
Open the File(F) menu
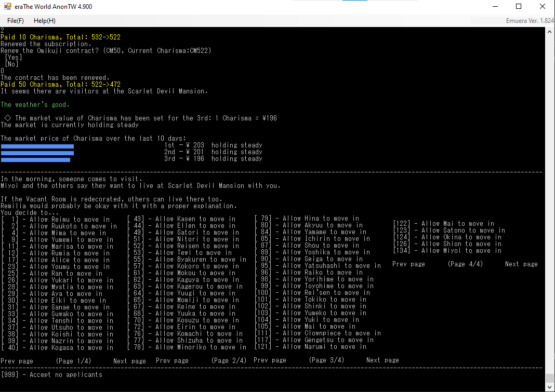coord(15,20)
